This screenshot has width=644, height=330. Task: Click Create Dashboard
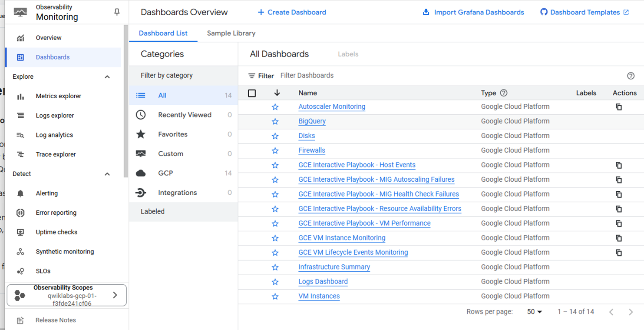coord(292,12)
